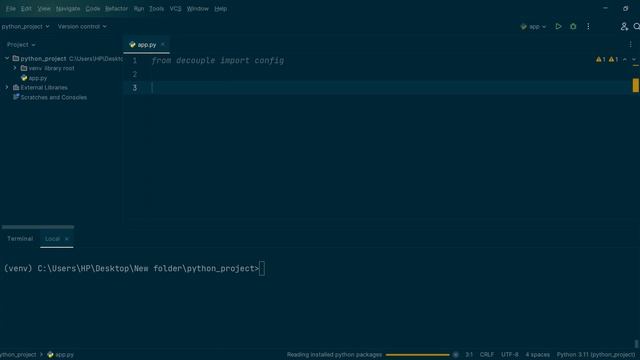Click the terminal command prompt
This screenshot has height=360, width=640.
135,269
